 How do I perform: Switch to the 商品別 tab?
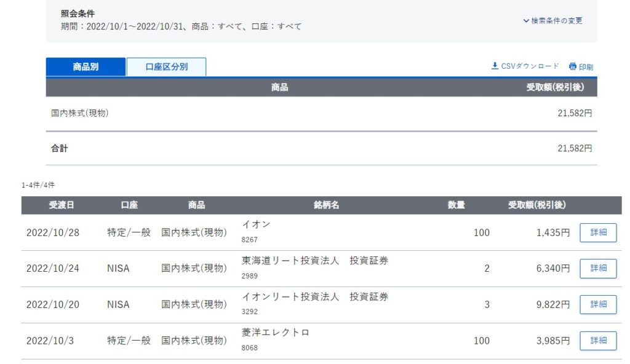(86, 67)
